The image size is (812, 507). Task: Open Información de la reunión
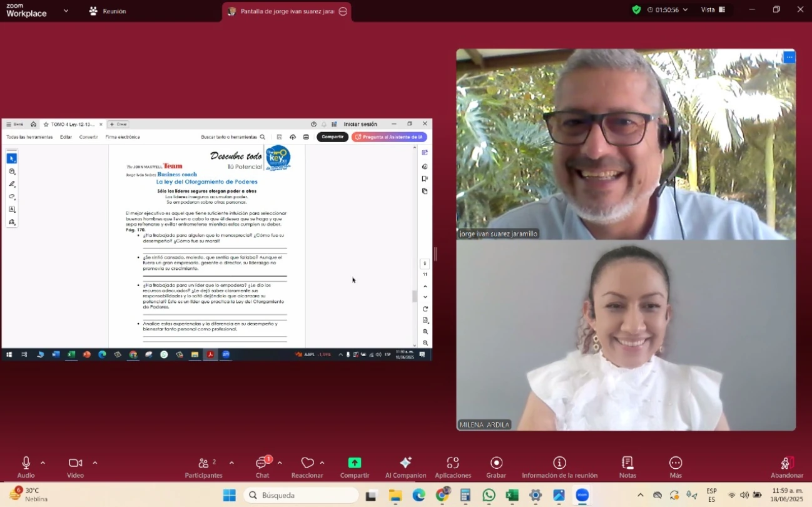point(559,463)
